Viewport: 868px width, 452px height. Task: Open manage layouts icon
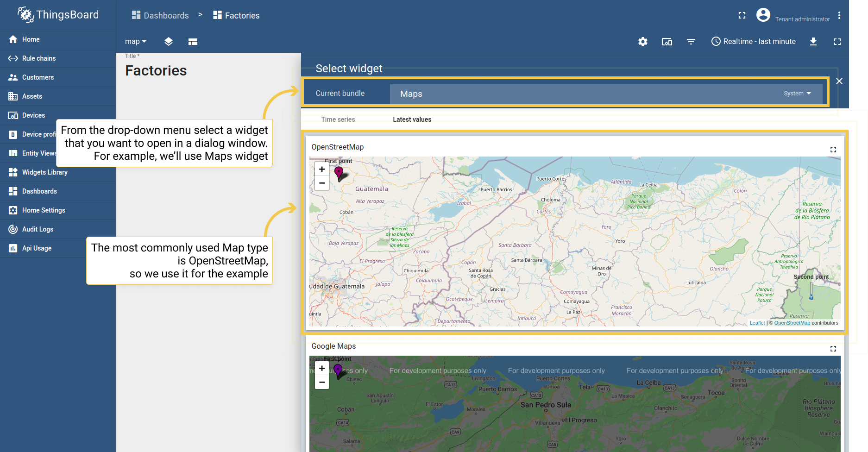coord(193,42)
